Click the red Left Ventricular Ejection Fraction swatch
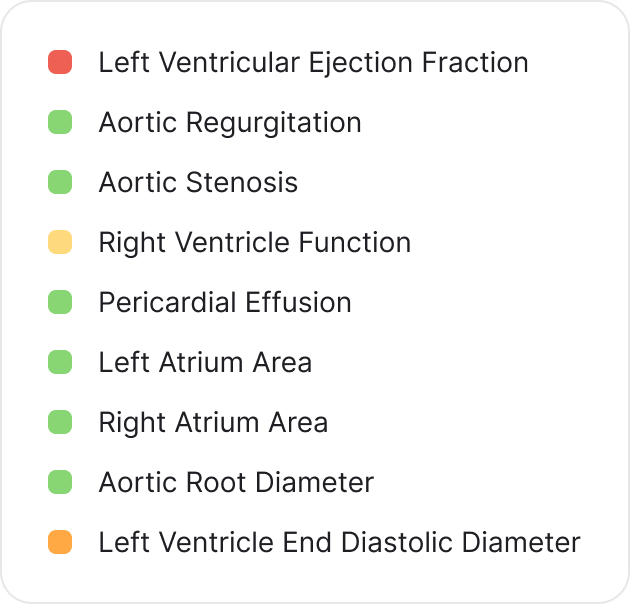Viewport: 630px width, 604px height. click(x=60, y=62)
